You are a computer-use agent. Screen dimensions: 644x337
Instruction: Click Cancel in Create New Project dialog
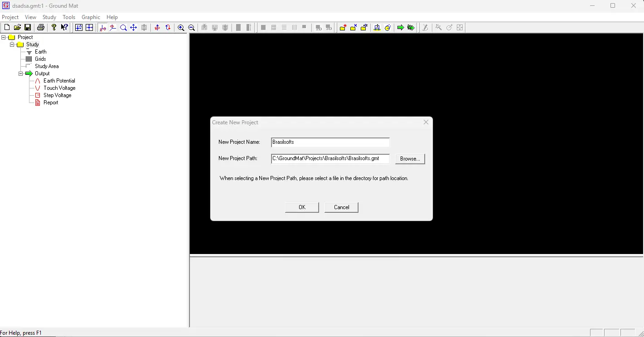(341, 207)
